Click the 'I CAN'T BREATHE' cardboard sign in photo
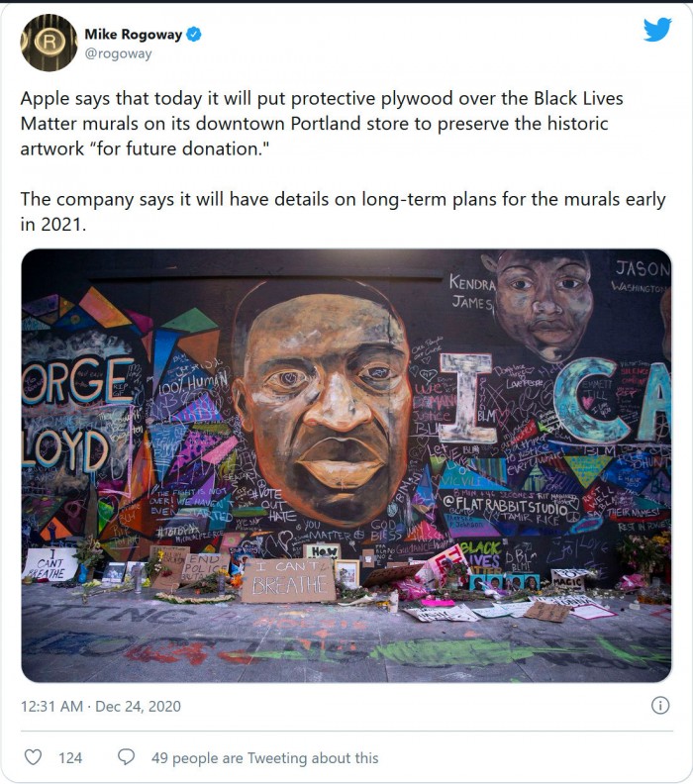Screen dimensions: 693x784 288,579
